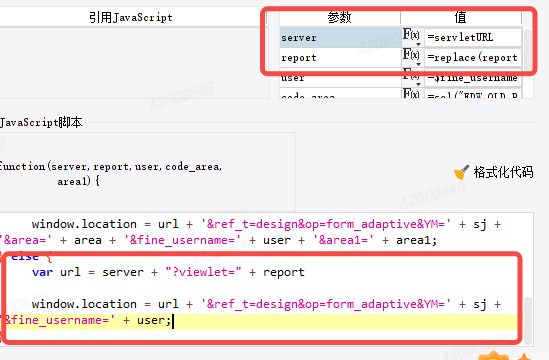Click the 值 column header

pos(461,18)
